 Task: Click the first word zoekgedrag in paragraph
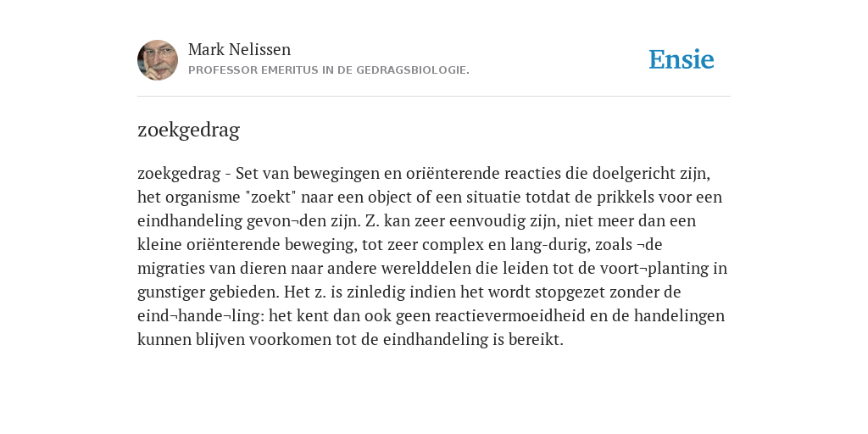point(179,174)
